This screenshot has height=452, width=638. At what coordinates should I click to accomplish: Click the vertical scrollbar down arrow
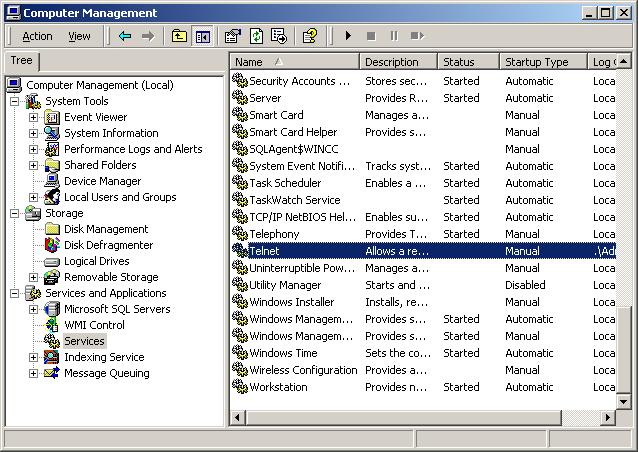[x=623, y=402]
